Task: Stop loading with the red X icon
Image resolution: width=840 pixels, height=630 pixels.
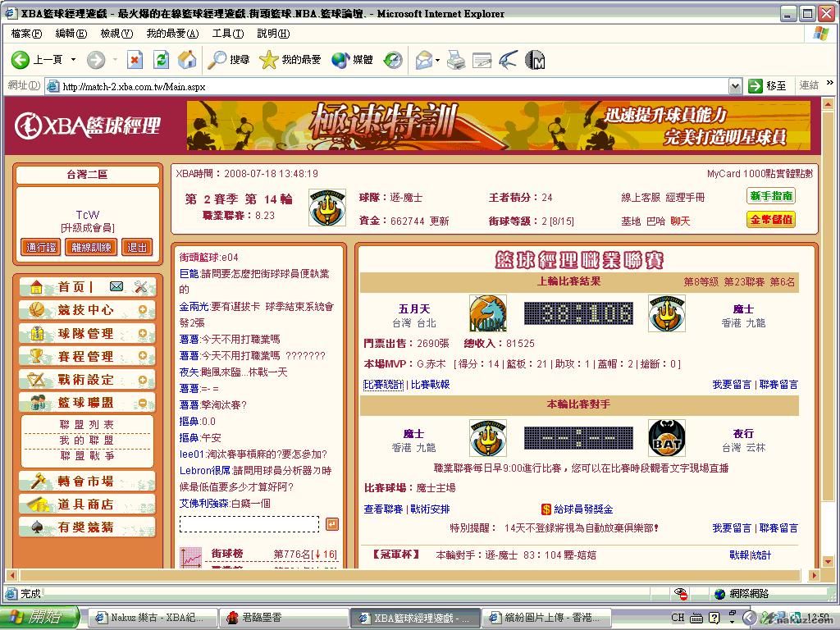Action: click(x=135, y=59)
